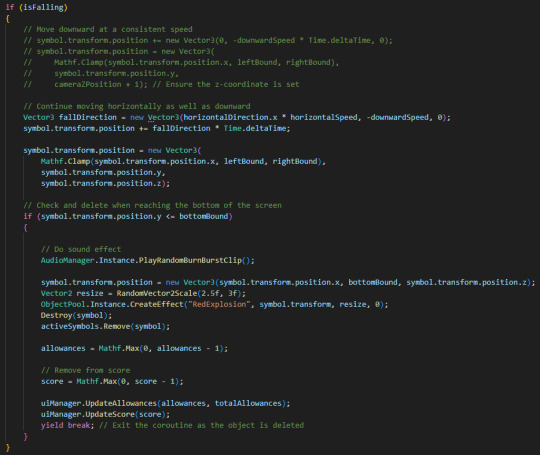Click the string "RedExplosion"
Screen dimensions: 540x455
tap(219, 304)
